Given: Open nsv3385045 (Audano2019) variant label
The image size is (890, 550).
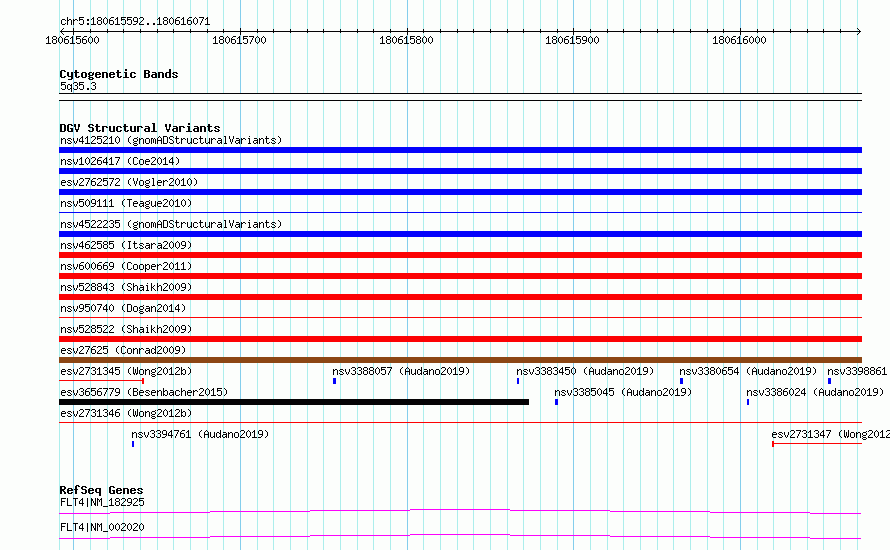Looking at the screenshot, I should pos(623,392).
